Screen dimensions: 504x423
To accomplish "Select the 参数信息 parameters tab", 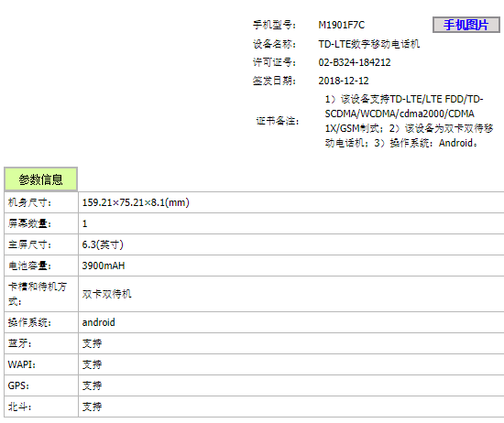I will [41, 179].
